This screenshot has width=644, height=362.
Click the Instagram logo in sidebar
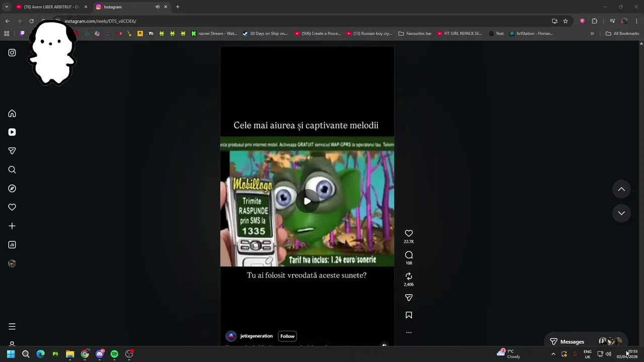click(x=12, y=53)
